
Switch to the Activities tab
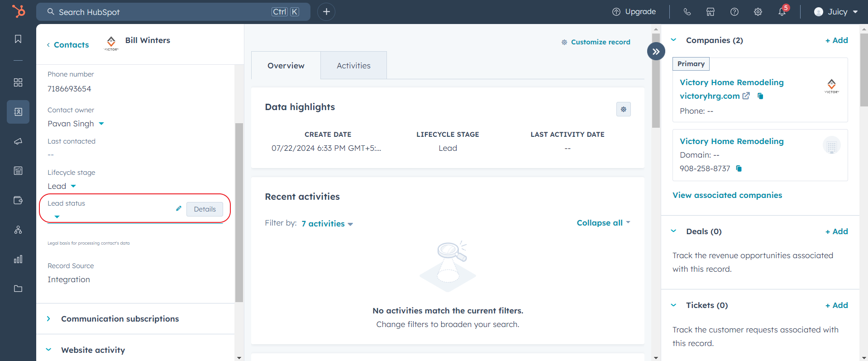coord(353,66)
